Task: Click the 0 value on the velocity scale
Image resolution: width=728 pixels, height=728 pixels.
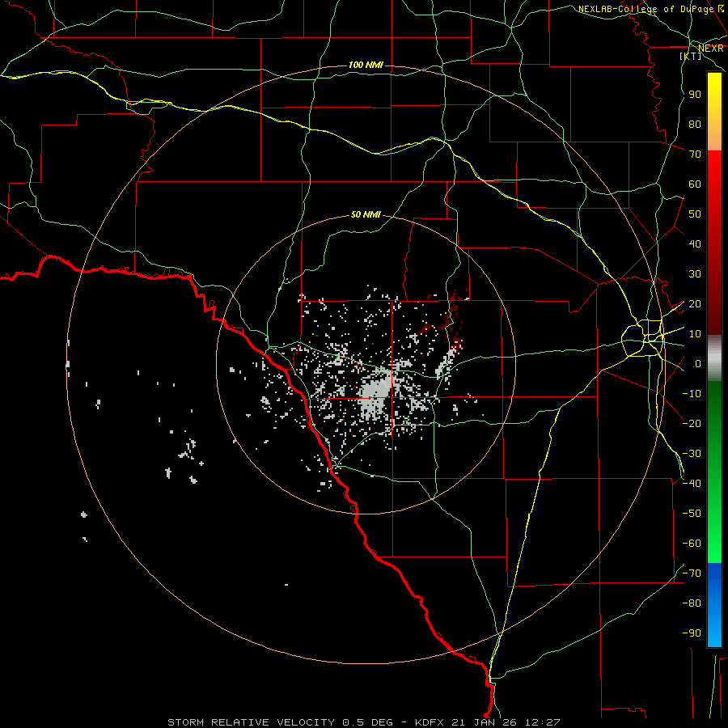Action: click(x=698, y=363)
